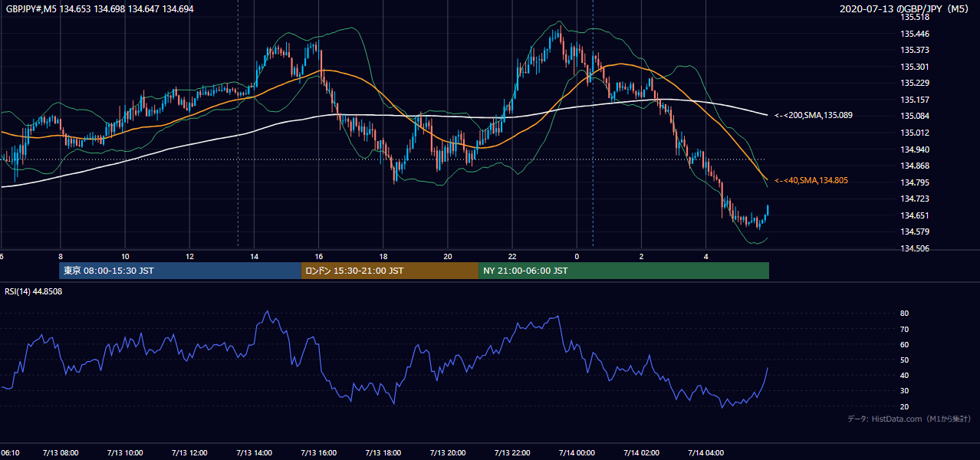Viewport: 980px width, 460px height.
Task: Click hour tick 20 below the price chart
Action: [x=448, y=256]
